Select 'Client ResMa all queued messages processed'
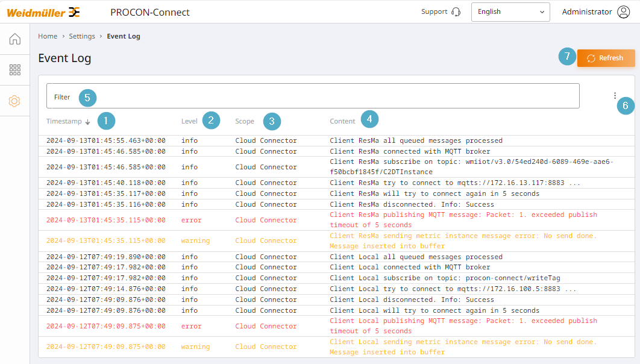The image size is (640, 364). click(x=416, y=140)
